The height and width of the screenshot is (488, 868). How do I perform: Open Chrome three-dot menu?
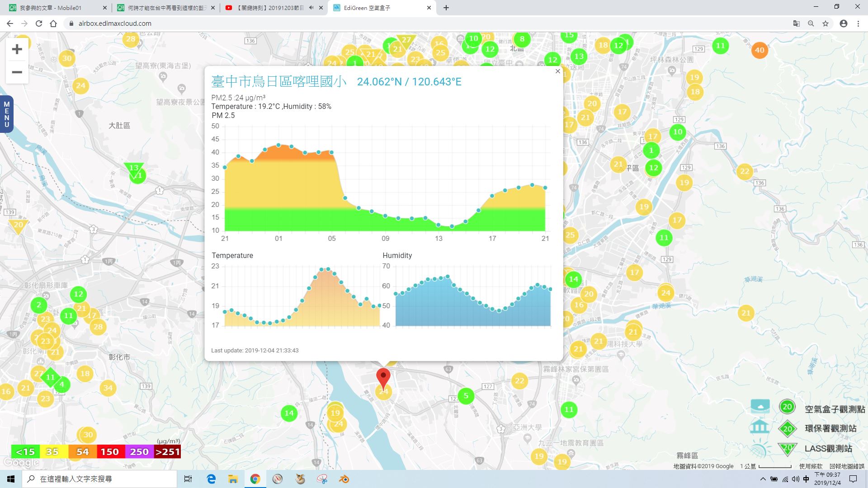858,23
